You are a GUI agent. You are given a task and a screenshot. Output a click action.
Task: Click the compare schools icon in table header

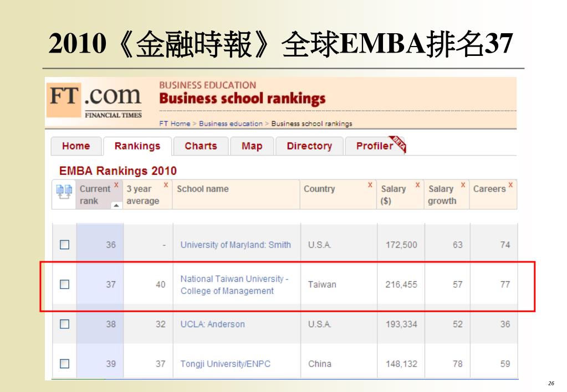coord(64,192)
